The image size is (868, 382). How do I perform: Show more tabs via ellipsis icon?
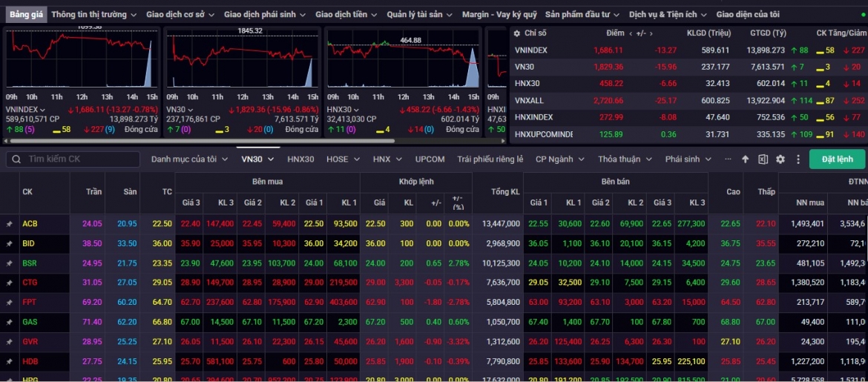pos(728,159)
